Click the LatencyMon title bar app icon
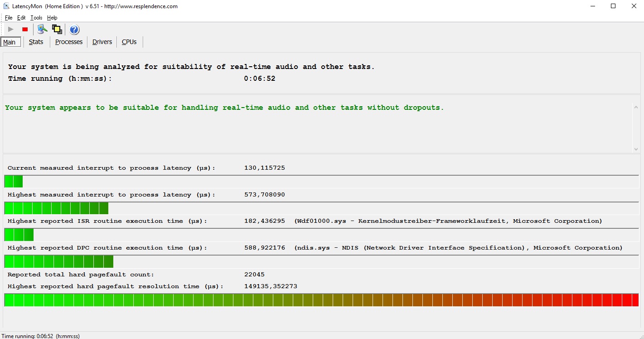The width and height of the screenshot is (644, 339). pos(6,6)
